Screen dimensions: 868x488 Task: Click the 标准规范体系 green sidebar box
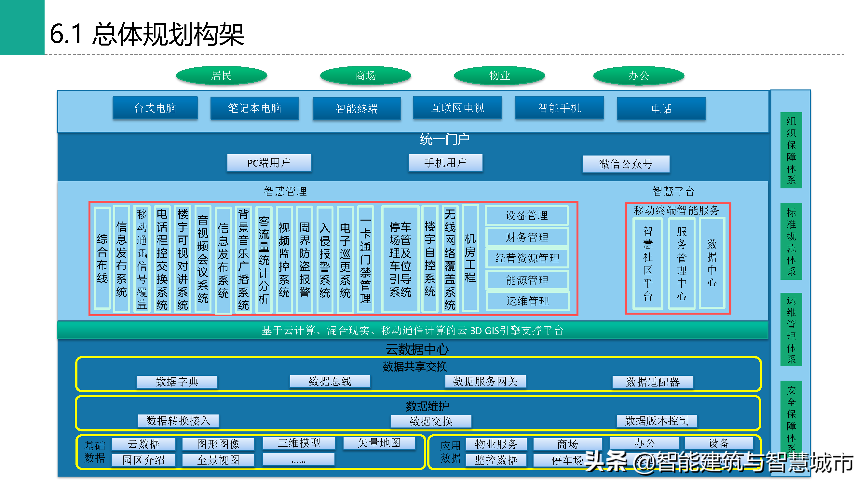[x=791, y=241]
